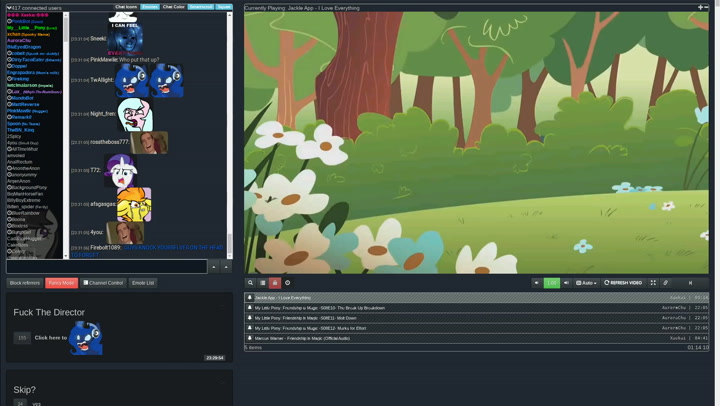Toggle the Channel Control checkbox

pyautogui.click(x=86, y=283)
